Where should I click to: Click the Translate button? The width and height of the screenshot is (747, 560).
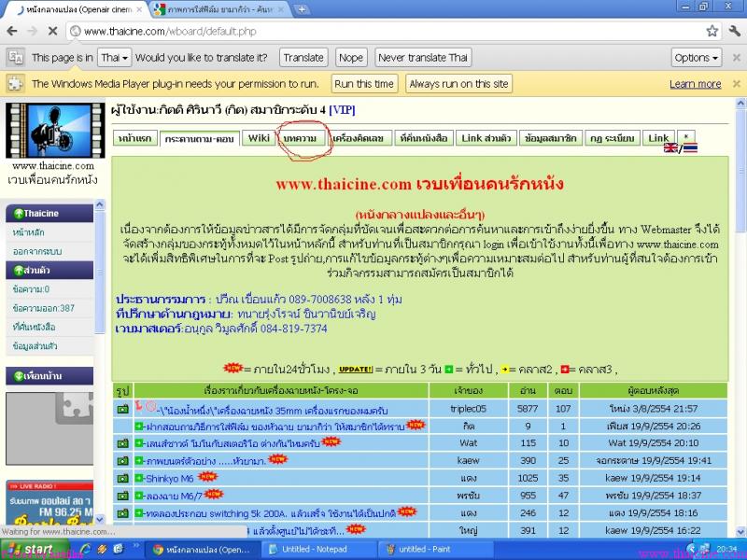point(303,58)
